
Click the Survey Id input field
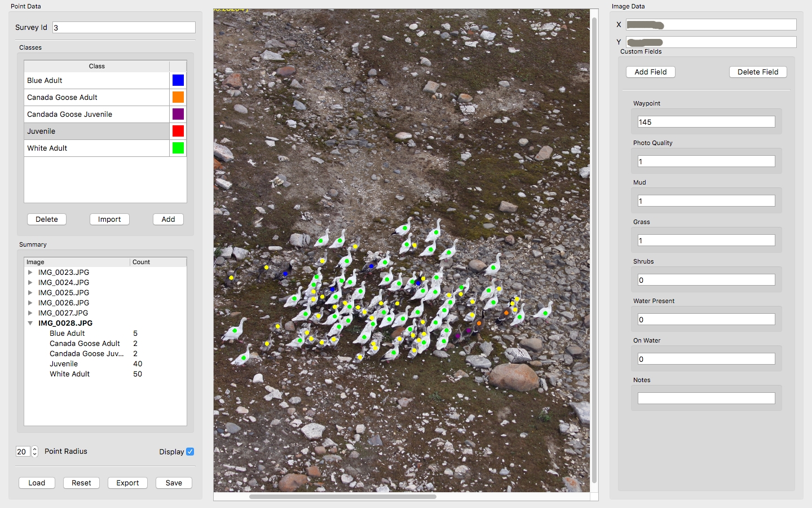click(124, 27)
